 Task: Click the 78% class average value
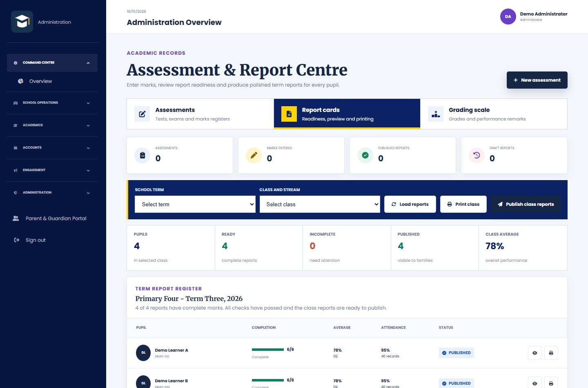click(x=495, y=246)
